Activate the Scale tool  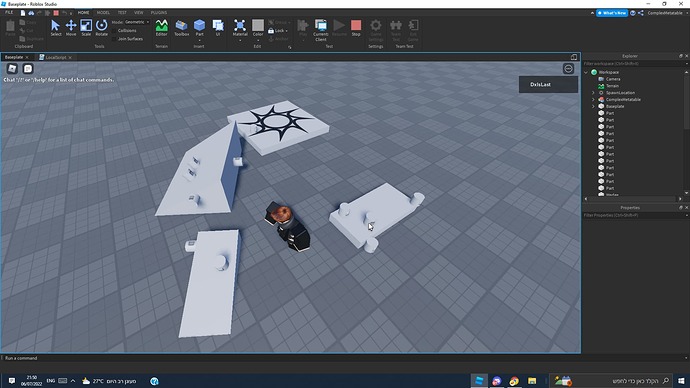point(86,28)
